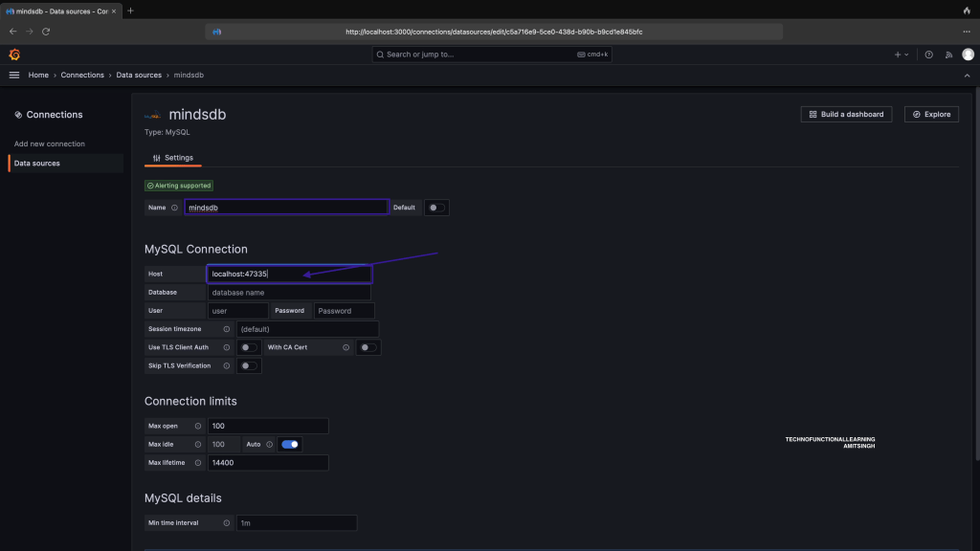The image size is (980, 551).
Task: Expand the plus add-new dropdown in top bar
Action: click(902, 55)
